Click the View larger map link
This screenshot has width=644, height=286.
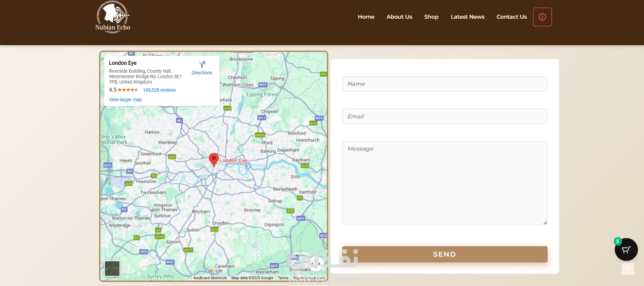pyautogui.click(x=125, y=100)
